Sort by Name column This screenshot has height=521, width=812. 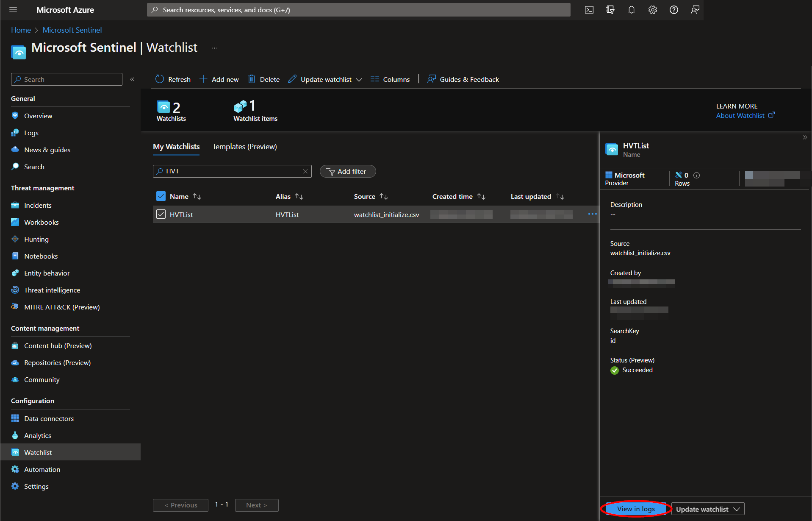pos(186,196)
